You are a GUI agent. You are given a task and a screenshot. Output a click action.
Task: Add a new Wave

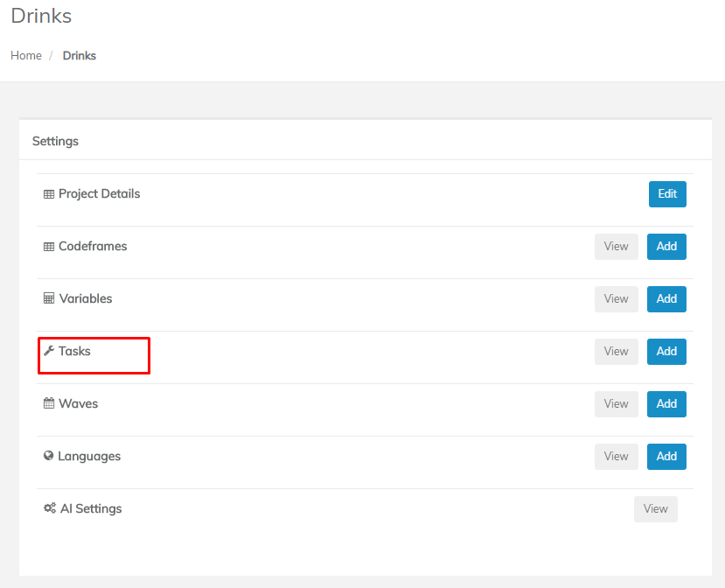666,404
